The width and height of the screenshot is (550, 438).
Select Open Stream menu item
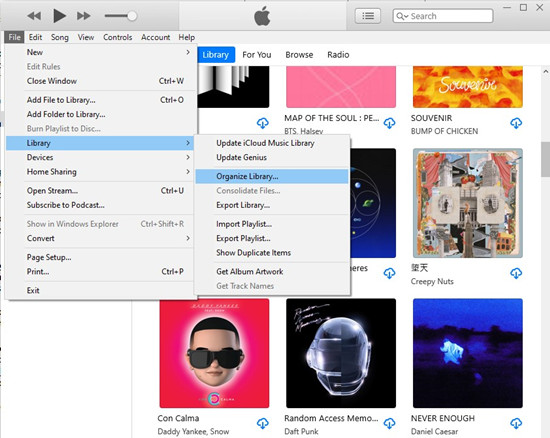click(100, 191)
